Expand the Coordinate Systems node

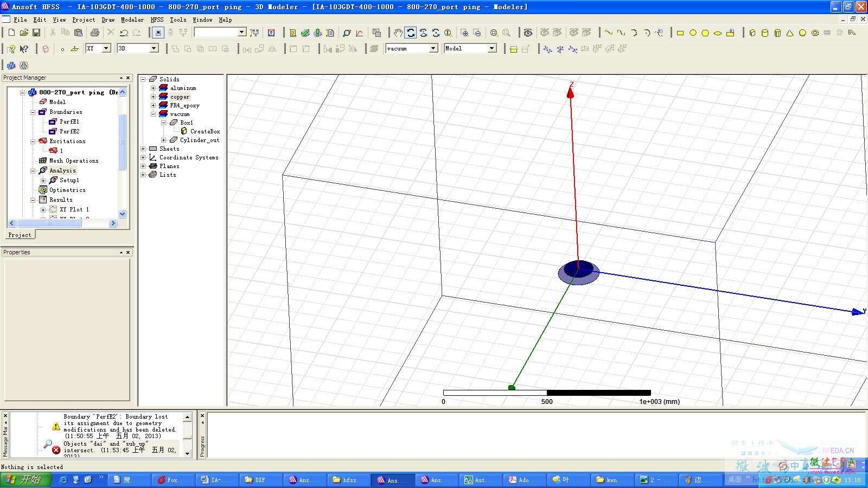143,157
